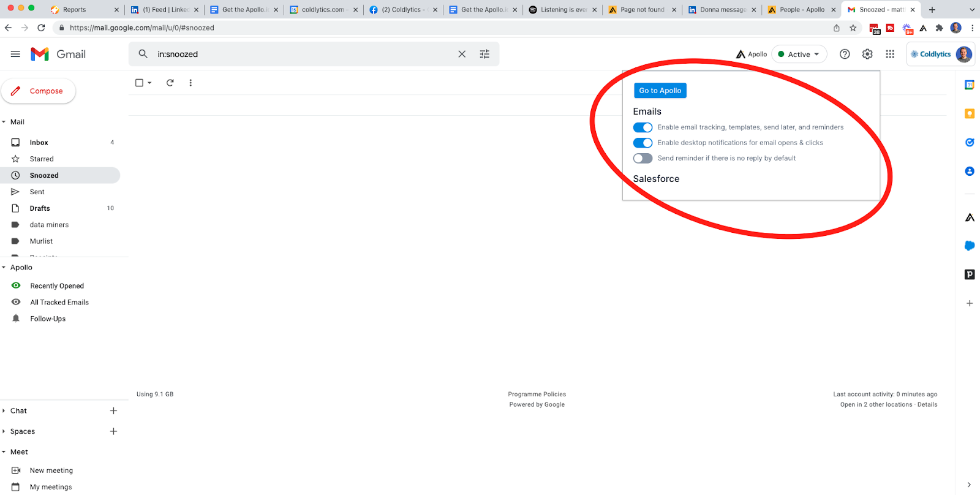
Task: Refresh the snoozed mail list
Action: pos(170,83)
